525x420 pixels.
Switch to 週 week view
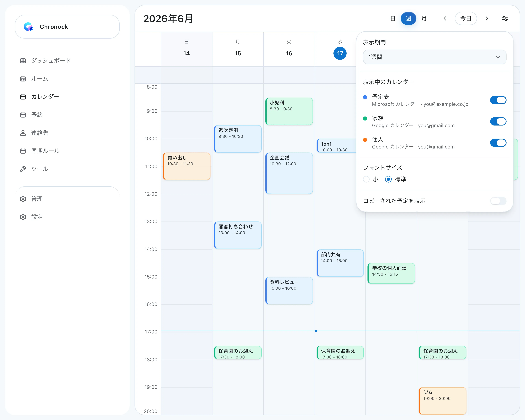tap(408, 18)
